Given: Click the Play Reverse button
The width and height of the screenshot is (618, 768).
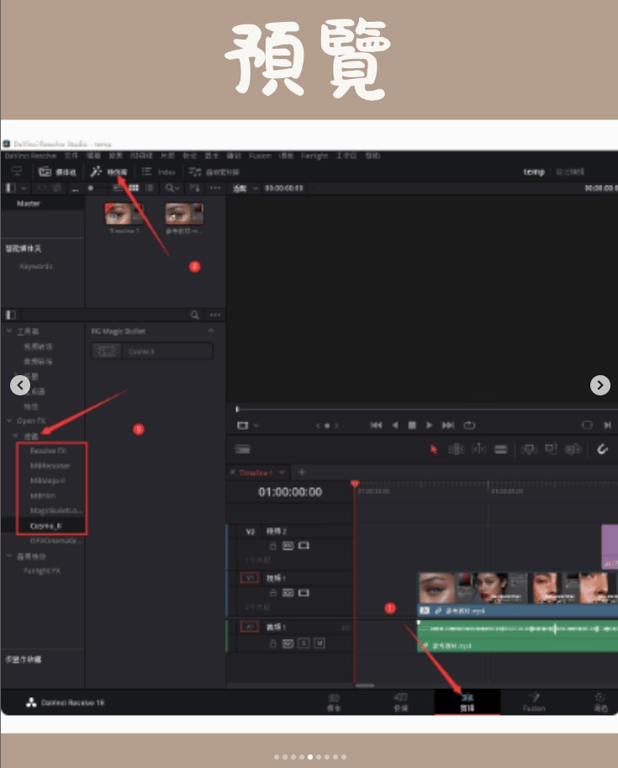Looking at the screenshot, I should tap(395, 425).
